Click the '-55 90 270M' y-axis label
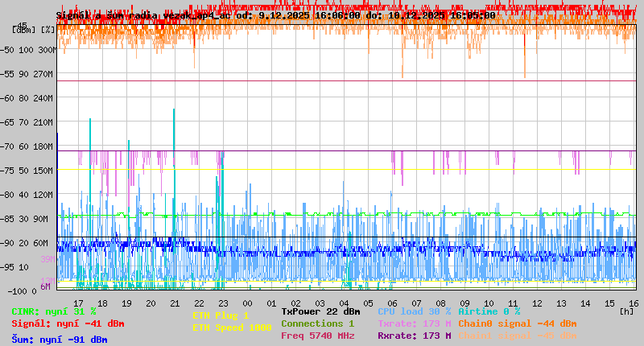 (27, 74)
